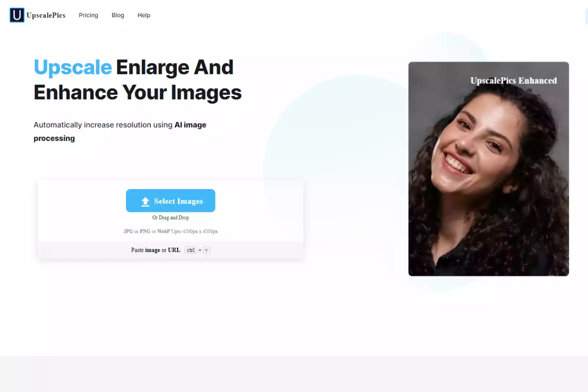This screenshot has width=588, height=392.
Task: Click the bold AI image processing text
Action: coord(120,132)
